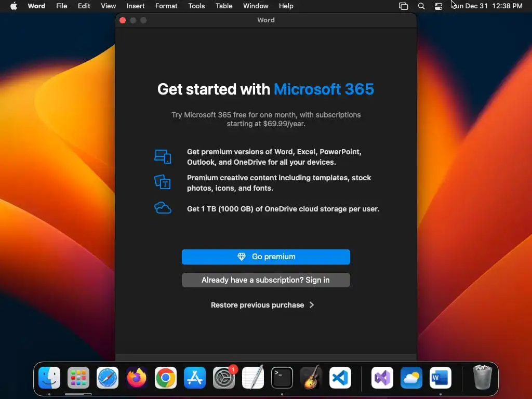
Task: Click the Go premium button
Action: click(x=265, y=257)
